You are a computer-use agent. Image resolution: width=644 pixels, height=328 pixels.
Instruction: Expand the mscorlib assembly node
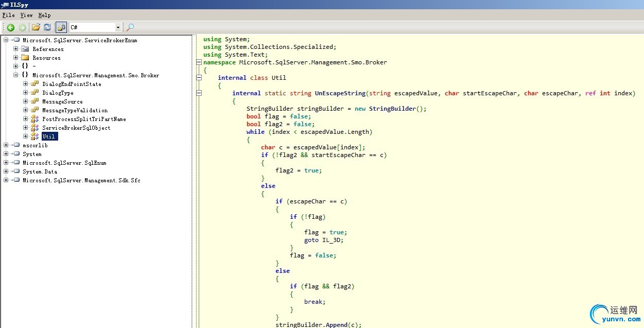click(6, 145)
